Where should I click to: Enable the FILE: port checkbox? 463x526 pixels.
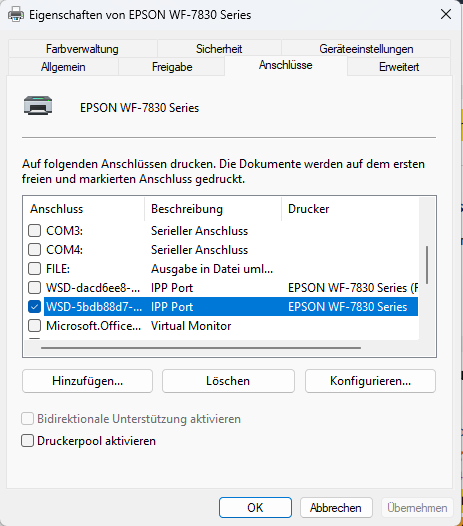[x=35, y=269]
